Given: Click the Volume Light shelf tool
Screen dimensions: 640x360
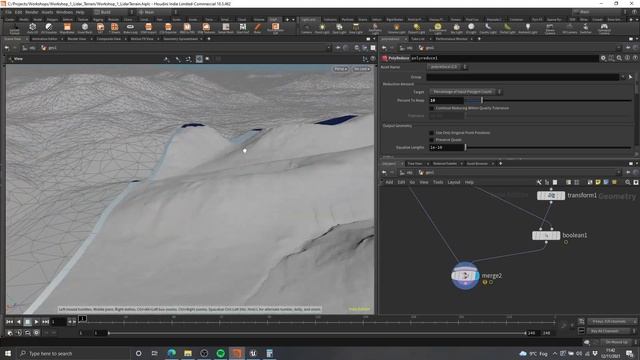Looking at the screenshot, I should (396, 28).
